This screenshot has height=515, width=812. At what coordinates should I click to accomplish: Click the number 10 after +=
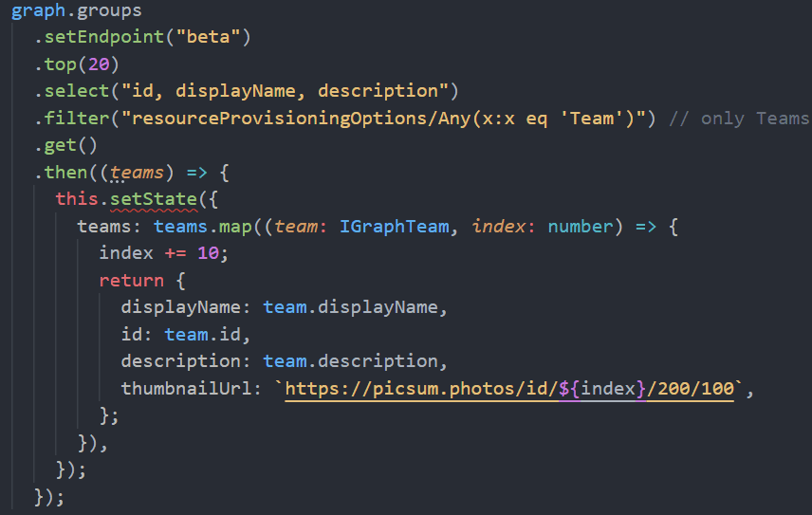[x=208, y=253]
